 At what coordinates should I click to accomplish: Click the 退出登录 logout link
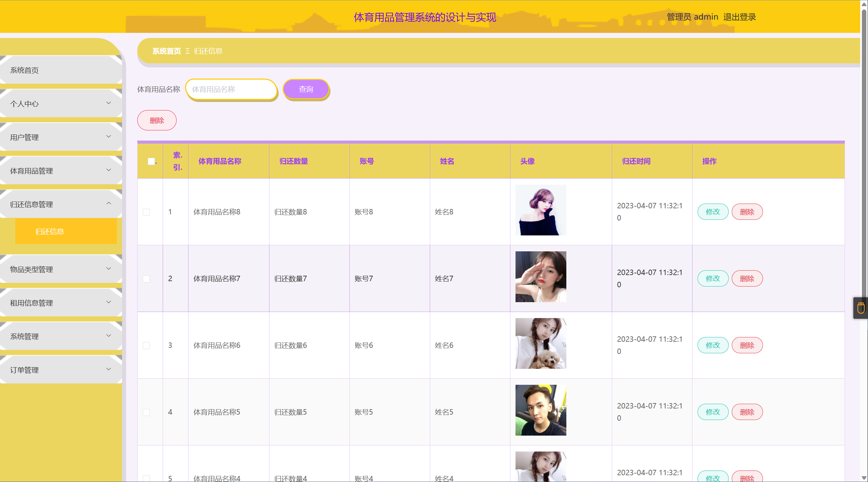(x=740, y=17)
